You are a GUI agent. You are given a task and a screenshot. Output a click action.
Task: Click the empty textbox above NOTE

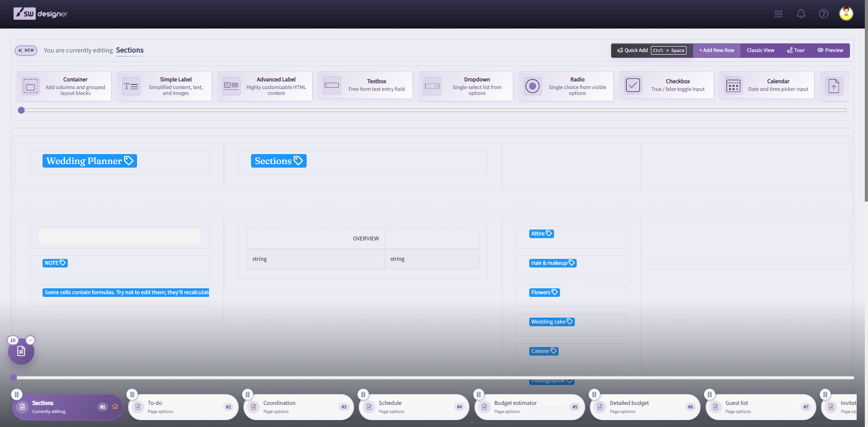[x=119, y=237]
